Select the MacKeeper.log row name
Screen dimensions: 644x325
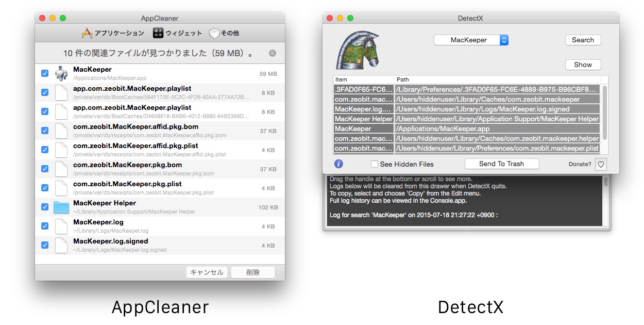pyautogui.click(x=98, y=222)
